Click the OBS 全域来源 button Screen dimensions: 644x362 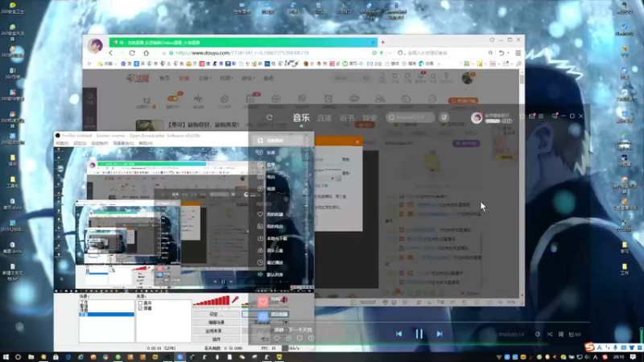coord(217,331)
